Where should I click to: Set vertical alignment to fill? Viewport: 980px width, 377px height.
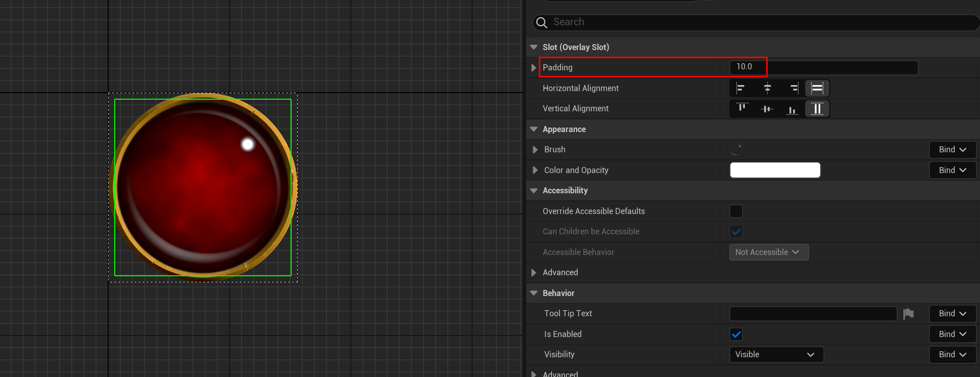pos(817,108)
